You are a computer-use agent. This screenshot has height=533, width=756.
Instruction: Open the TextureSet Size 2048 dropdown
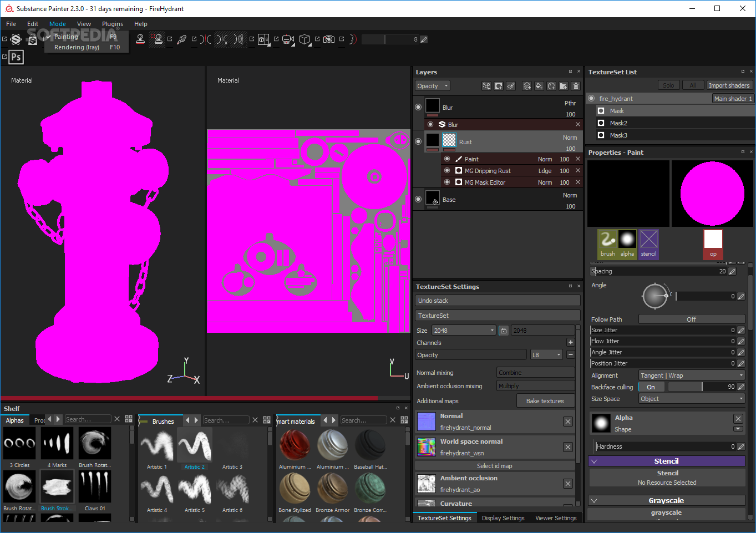(464, 331)
